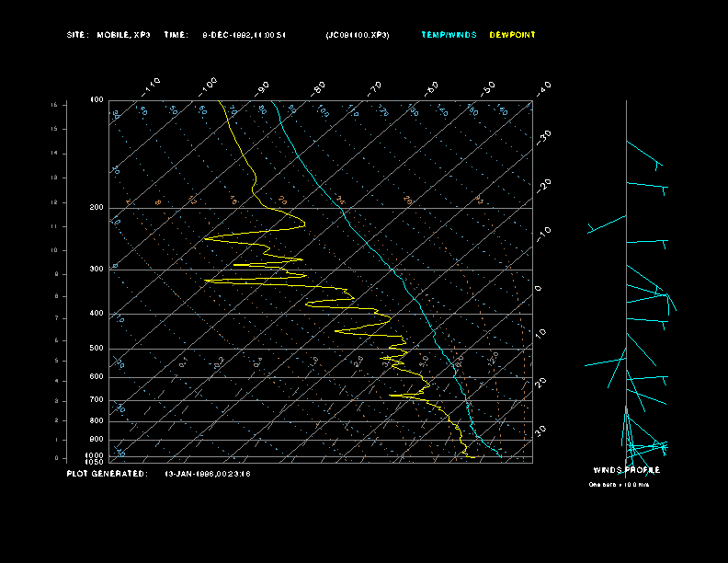
Task: Click the -70 temperature label on top axis
Action: [374, 88]
